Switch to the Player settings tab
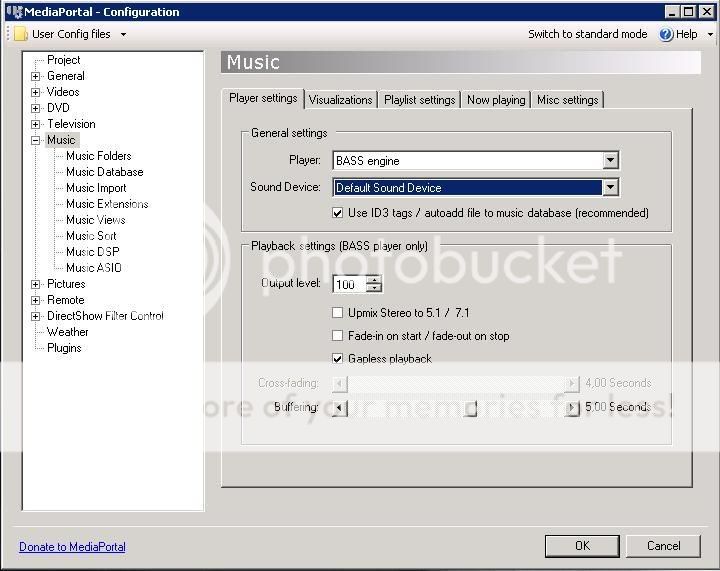 [x=263, y=98]
